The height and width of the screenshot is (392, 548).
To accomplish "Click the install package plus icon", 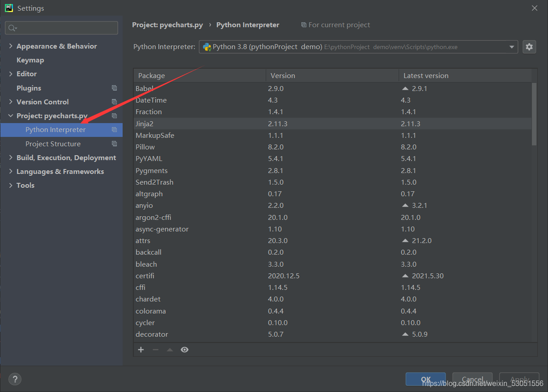I will [141, 350].
